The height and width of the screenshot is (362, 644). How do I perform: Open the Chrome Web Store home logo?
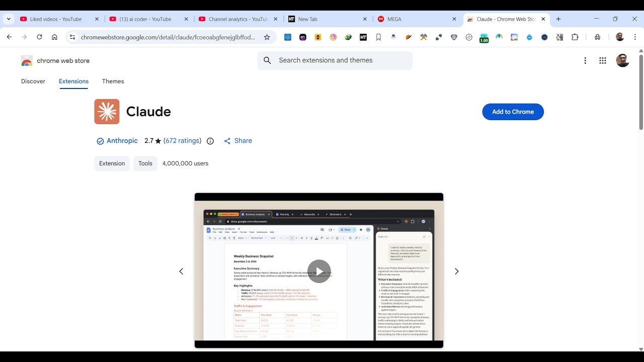(x=27, y=61)
